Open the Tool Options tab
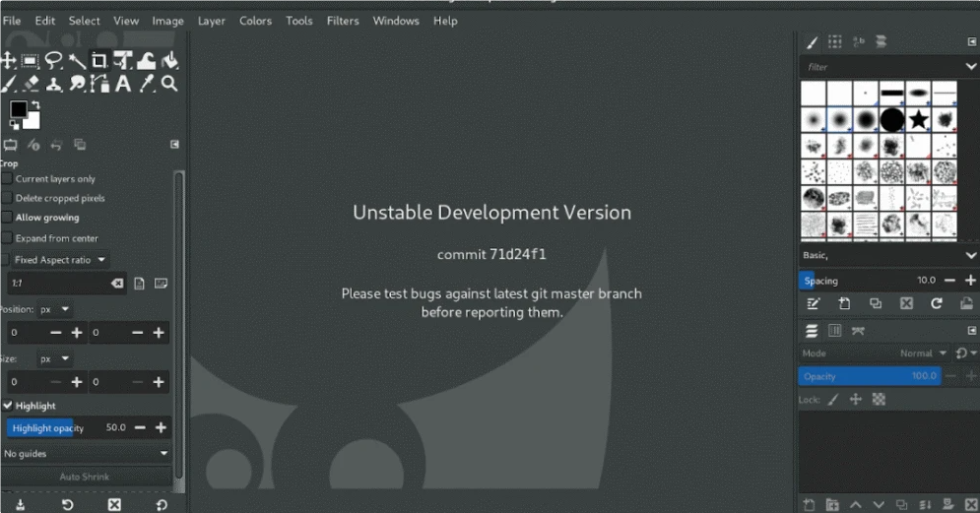Image resolution: width=980 pixels, height=513 pixels. tap(10, 145)
